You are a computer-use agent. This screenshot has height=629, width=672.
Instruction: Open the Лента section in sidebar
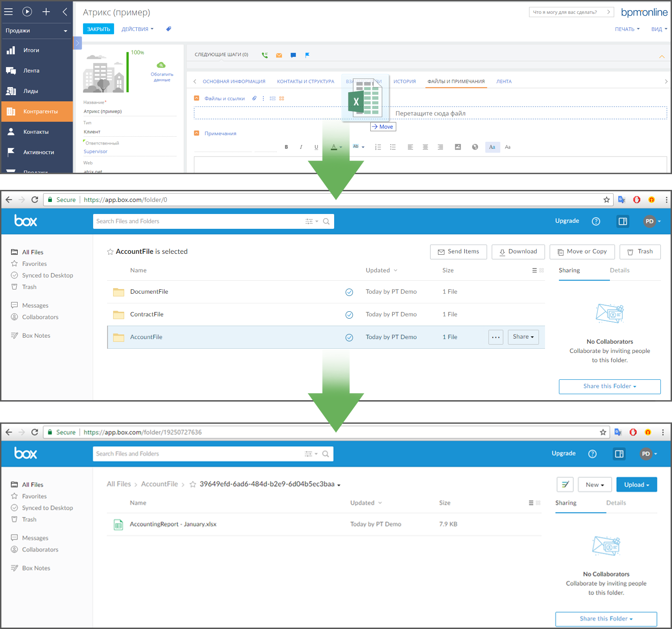(37, 70)
